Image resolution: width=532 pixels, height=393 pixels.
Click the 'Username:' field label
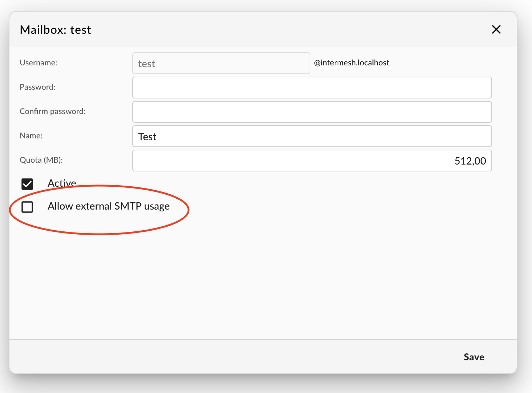click(x=39, y=63)
